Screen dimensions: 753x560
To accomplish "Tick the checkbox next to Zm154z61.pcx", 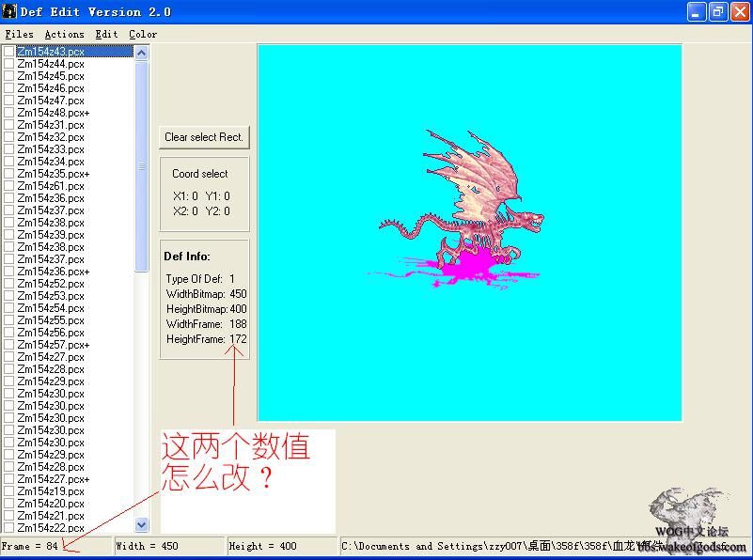I will (x=8, y=186).
